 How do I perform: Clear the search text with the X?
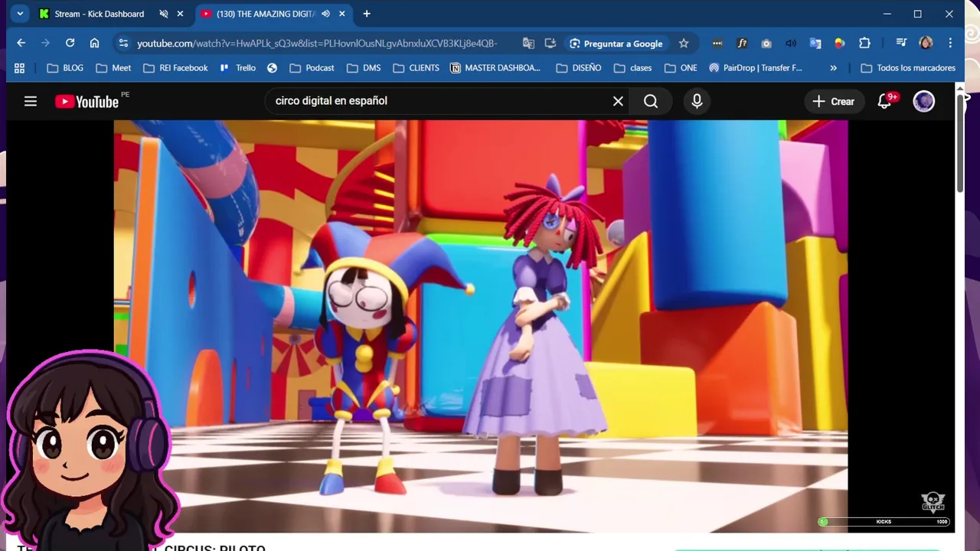618,101
